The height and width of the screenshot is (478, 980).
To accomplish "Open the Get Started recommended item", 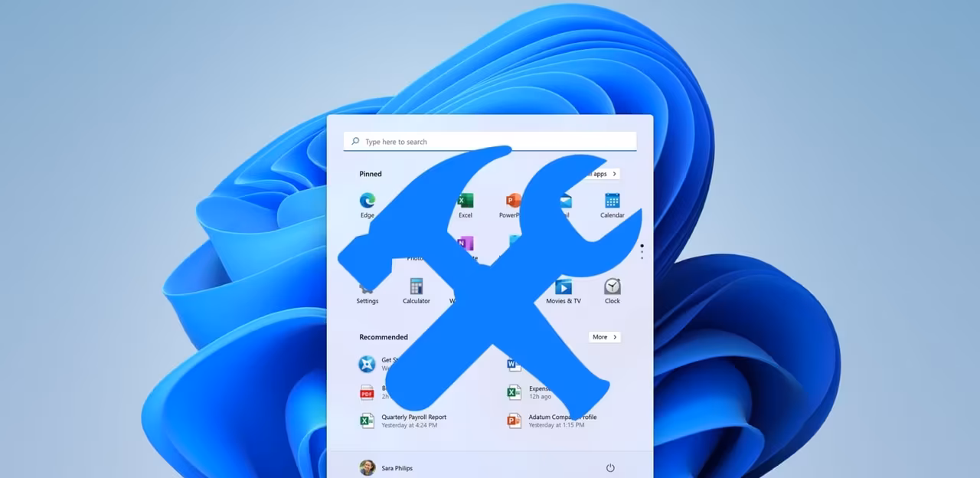I will coord(368,364).
